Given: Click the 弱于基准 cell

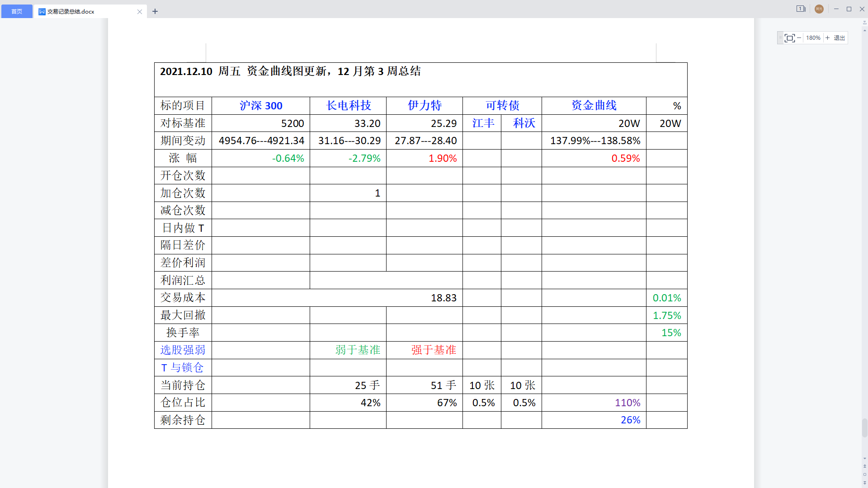Looking at the screenshot, I should [x=348, y=350].
